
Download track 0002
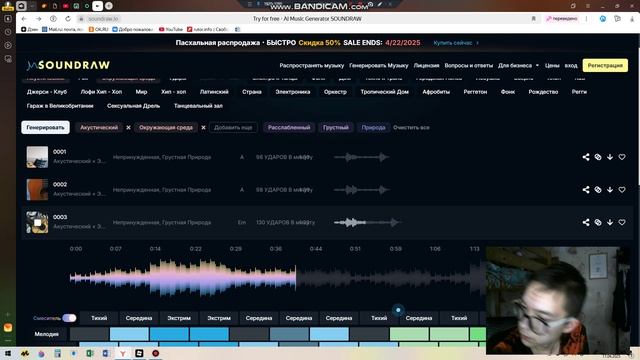tap(610, 190)
